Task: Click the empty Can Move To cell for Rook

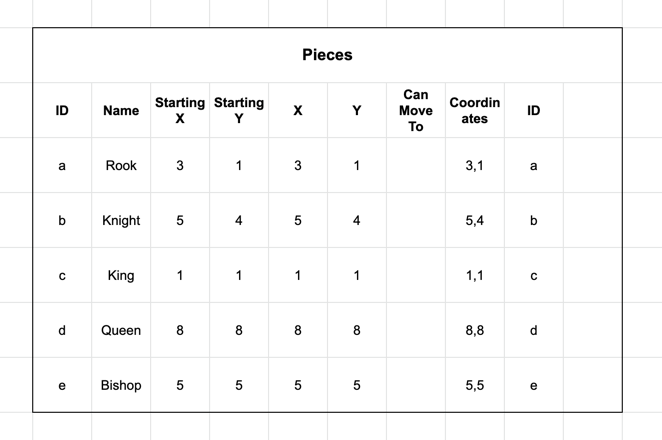Action: (x=416, y=165)
